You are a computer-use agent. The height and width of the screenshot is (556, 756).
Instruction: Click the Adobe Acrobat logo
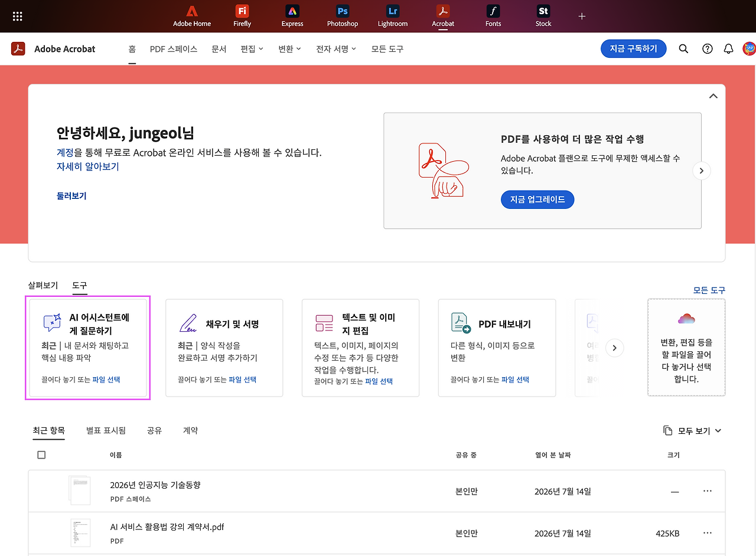tap(18, 49)
